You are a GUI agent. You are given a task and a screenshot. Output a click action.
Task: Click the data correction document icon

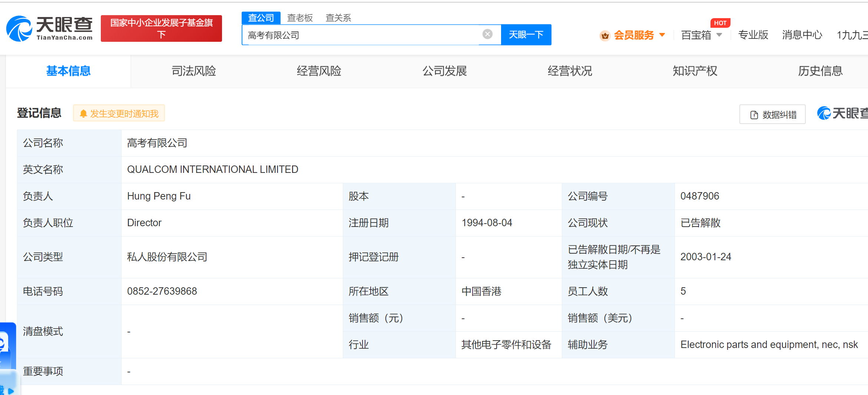pyautogui.click(x=754, y=115)
